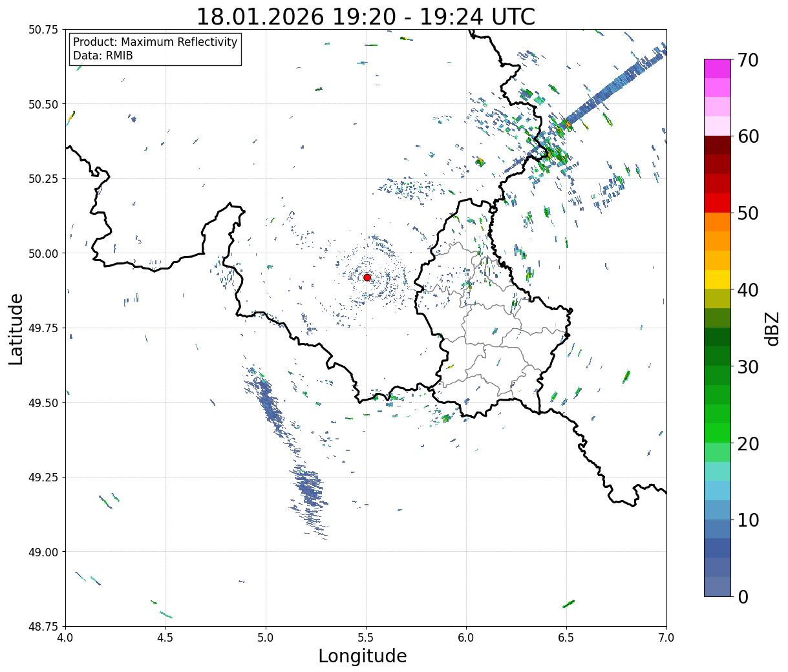Click the latitude tick label 50.50
The width and height of the screenshot is (788, 672).
click(x=43, y=104)
